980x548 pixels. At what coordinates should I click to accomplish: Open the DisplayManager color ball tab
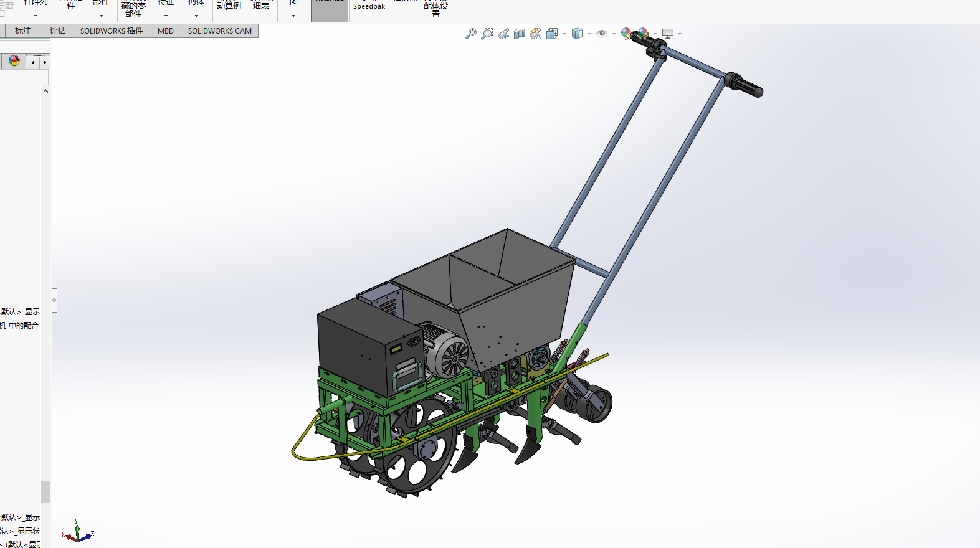14,60
